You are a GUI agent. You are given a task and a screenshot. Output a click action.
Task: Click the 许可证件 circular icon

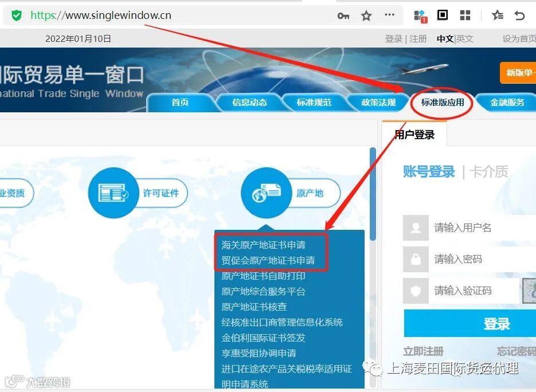(x=113, y=193)
